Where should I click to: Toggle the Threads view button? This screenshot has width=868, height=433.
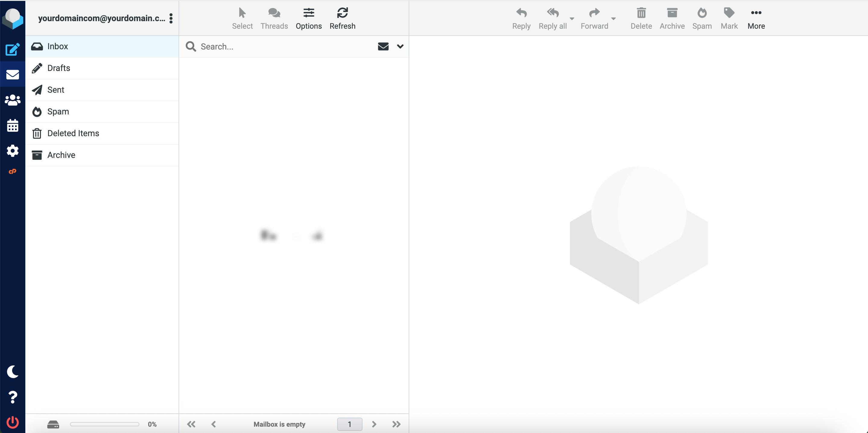274,18
